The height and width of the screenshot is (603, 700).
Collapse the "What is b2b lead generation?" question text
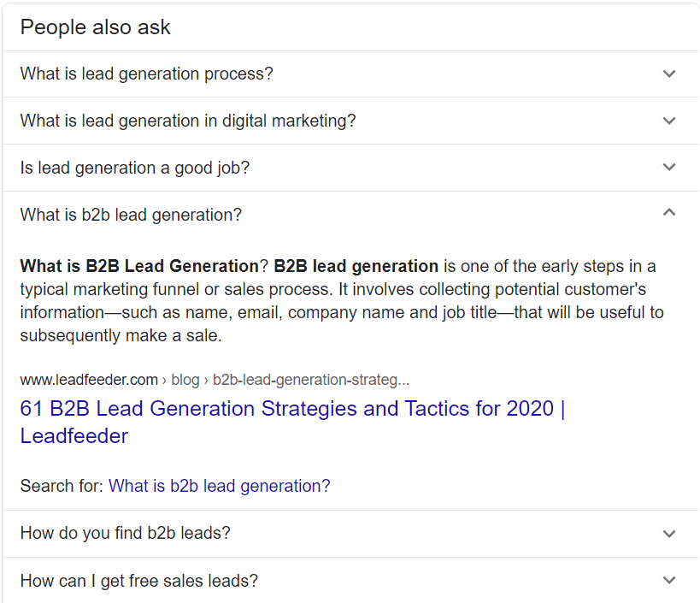[132, 215]
